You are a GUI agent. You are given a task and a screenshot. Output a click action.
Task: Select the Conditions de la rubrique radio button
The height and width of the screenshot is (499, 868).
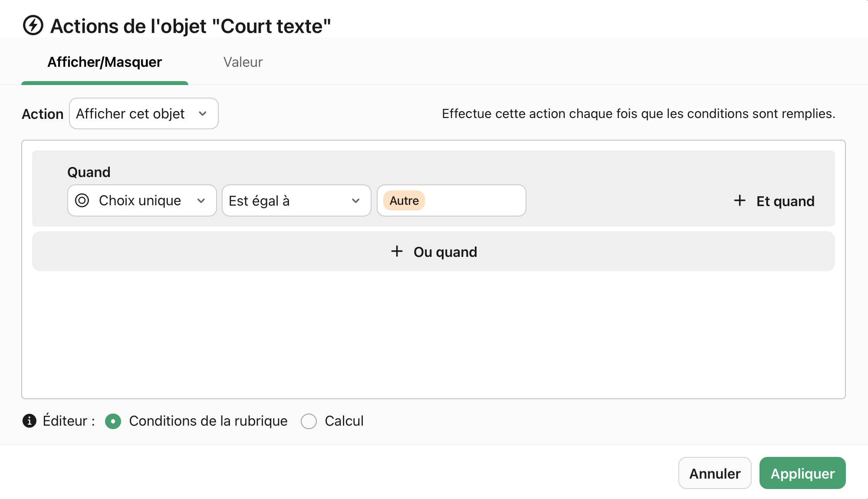[113, 421]
